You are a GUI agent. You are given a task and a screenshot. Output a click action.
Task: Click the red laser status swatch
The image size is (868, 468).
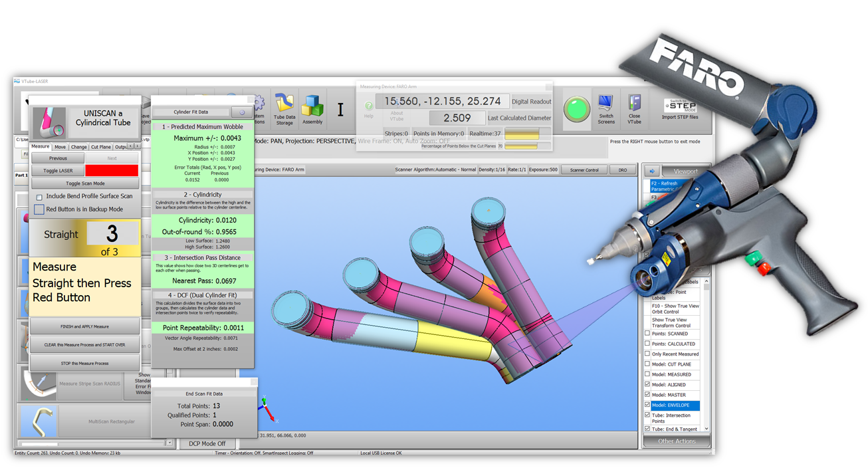pos(112,171)
